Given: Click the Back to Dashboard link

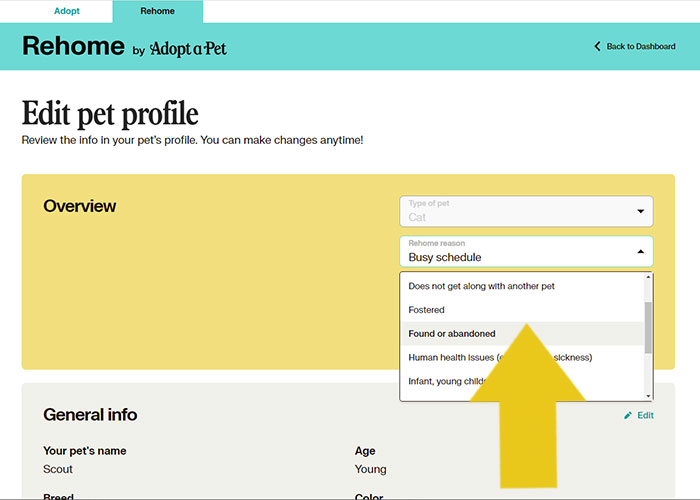Looking at the screenshot, I should 641,47.
